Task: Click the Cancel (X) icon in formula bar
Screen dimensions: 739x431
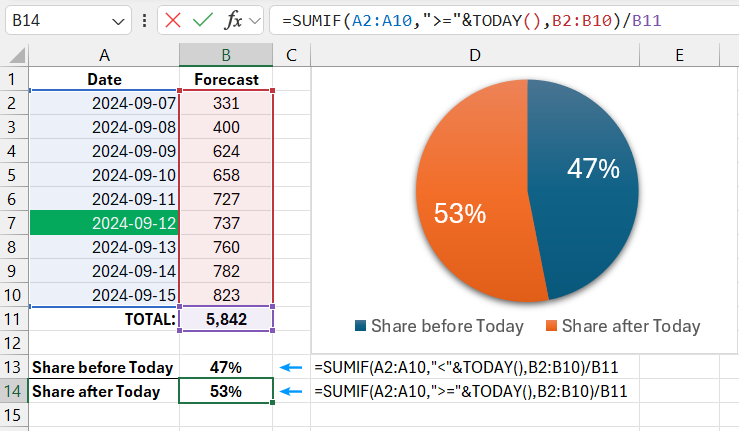Action: coord(173,20)
